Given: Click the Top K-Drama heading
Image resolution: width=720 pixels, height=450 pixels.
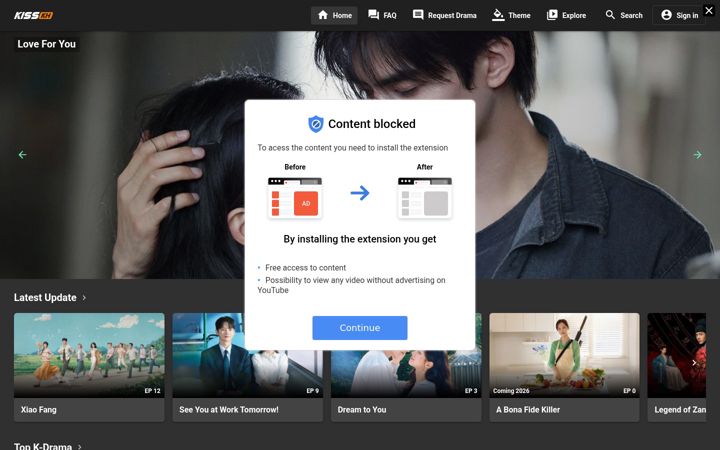Looking at the screenshot, I should click(43, 446).
